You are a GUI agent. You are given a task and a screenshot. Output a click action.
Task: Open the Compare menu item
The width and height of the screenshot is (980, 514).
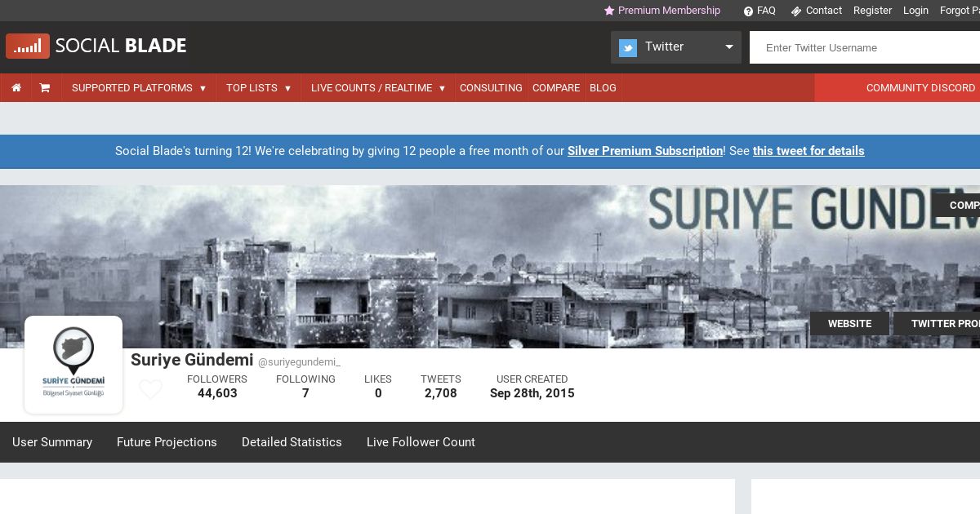(556, 87)
